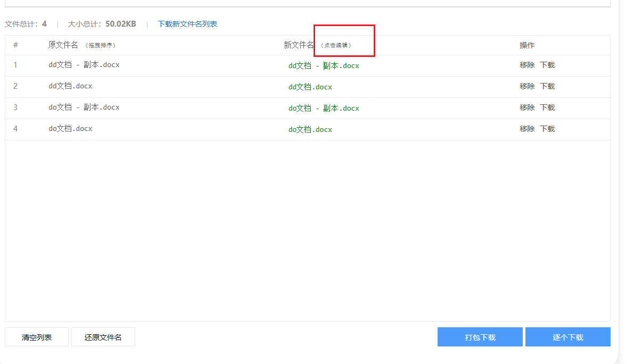Image resolution: width=634 pixels, height=364 pixels.
Task: Remove the file dd文档 - 副本.docx
Action: tap(527, 65)
